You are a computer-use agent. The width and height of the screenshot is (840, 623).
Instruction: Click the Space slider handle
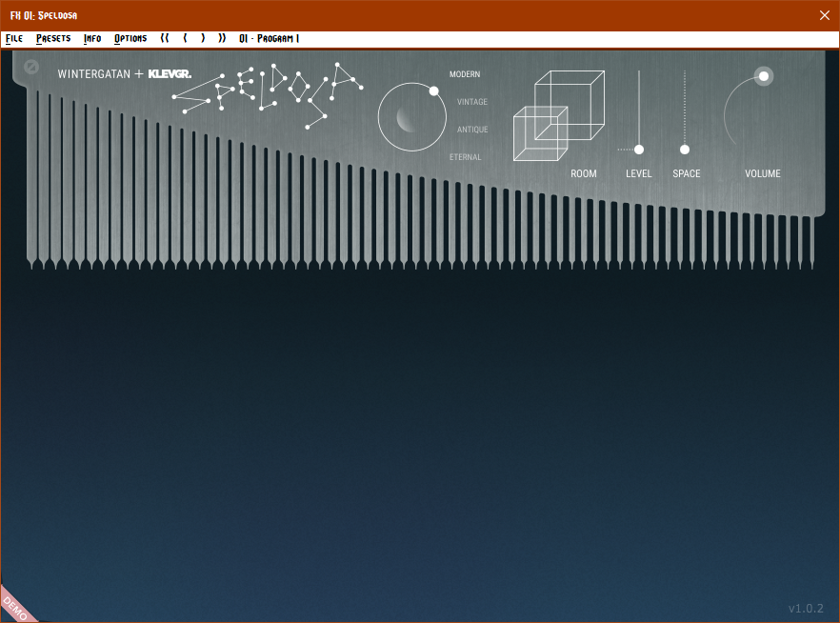[685, 150]
